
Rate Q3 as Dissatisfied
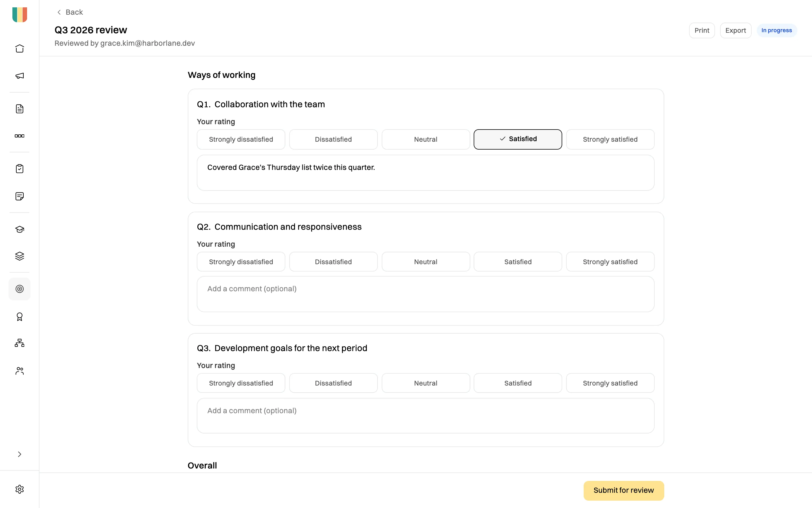[x=333, y=383]
